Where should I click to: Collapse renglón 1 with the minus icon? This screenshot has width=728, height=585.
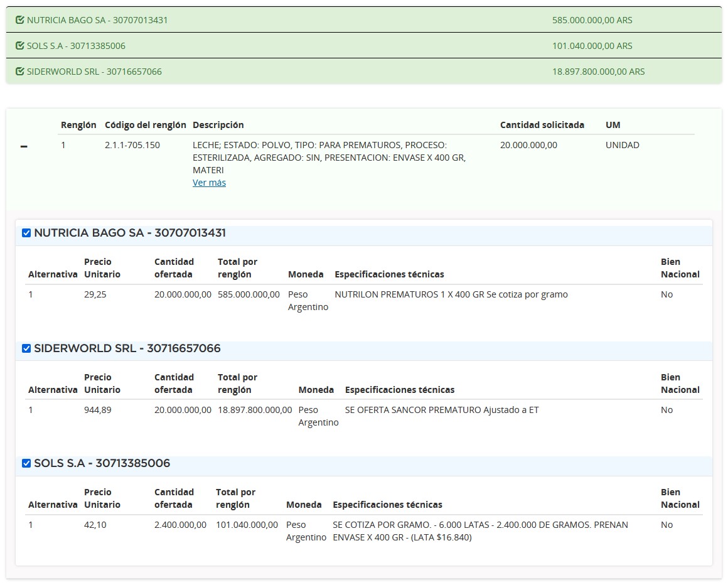[24, 146]
